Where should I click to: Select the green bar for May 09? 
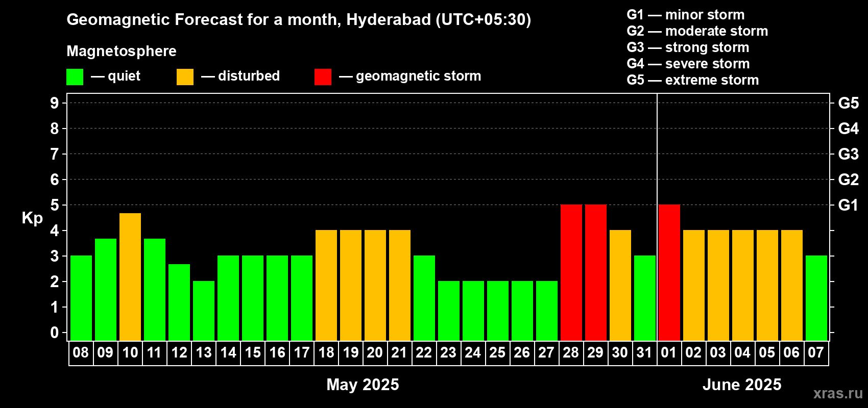tap(106, 290)
